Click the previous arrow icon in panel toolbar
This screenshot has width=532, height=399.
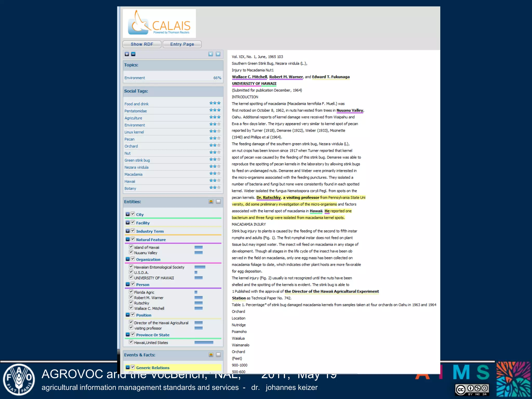pyautogui.click(x=211, y=54)
